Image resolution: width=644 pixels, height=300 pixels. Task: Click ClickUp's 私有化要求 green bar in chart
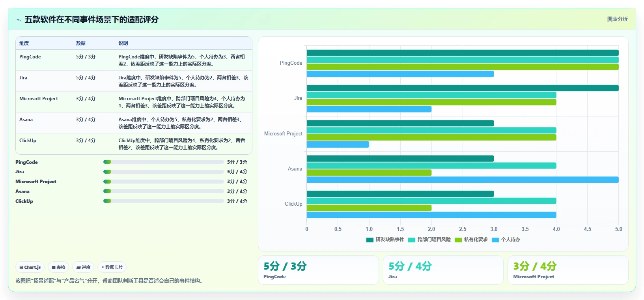pyautogui.click(x=369, y=208)
